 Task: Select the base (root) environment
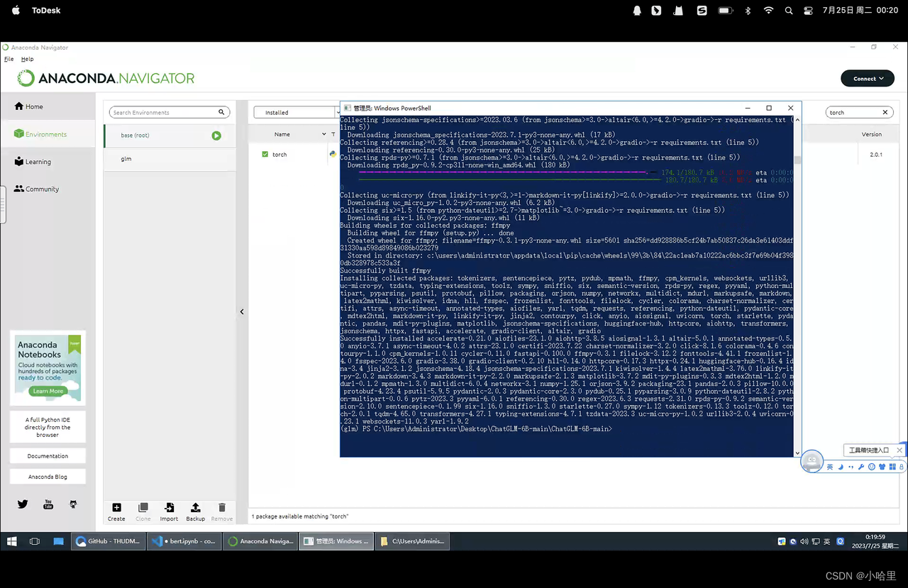pos(170,135)
